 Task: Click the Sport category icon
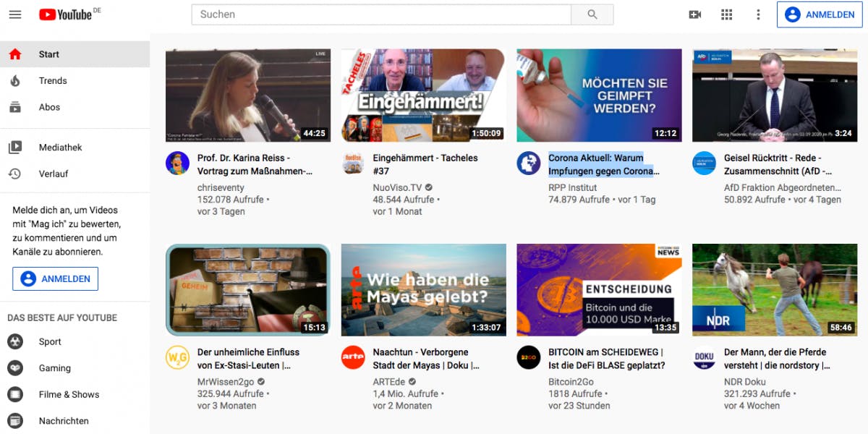tap(15, 341)
